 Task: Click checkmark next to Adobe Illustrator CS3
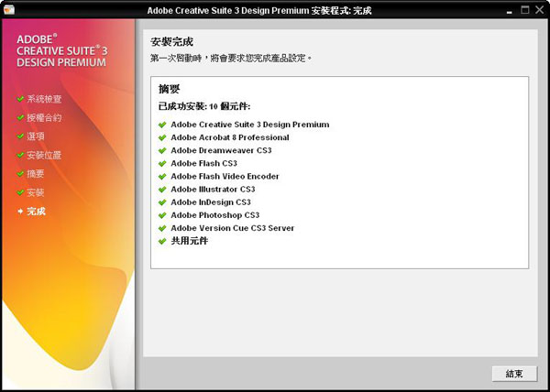click(x=162, y=190)
